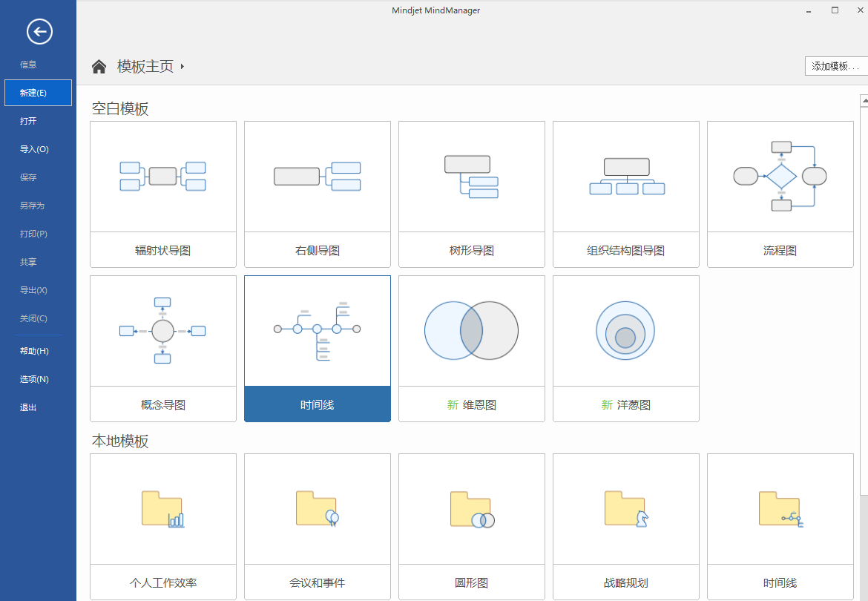Open the 打开 menu item

pos(28,120)
